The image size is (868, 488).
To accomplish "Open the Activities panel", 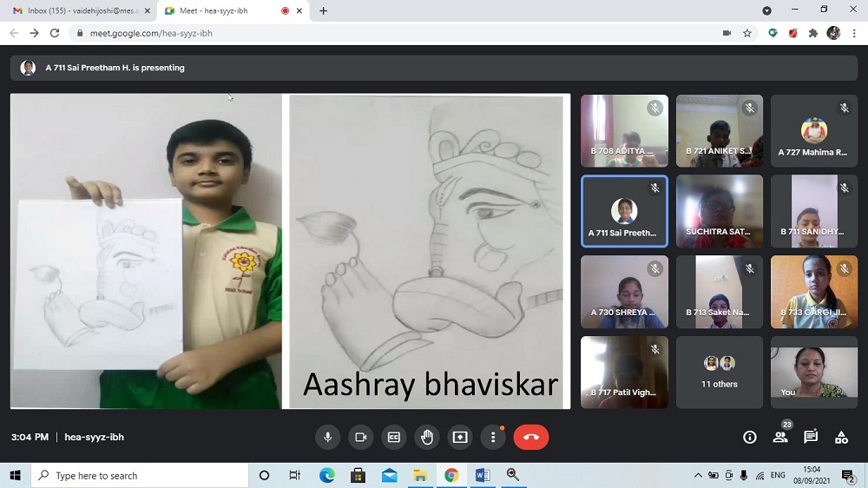I will [841, 437].
